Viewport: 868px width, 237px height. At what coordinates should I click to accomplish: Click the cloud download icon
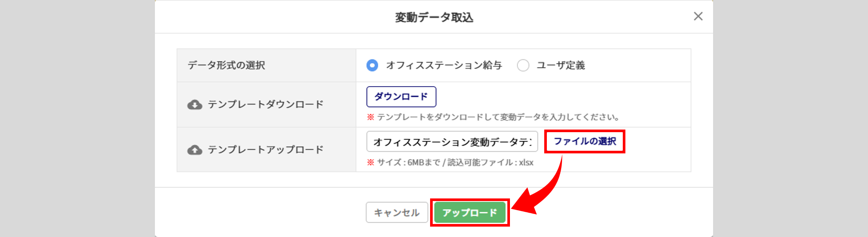click(x=194, y=105)
